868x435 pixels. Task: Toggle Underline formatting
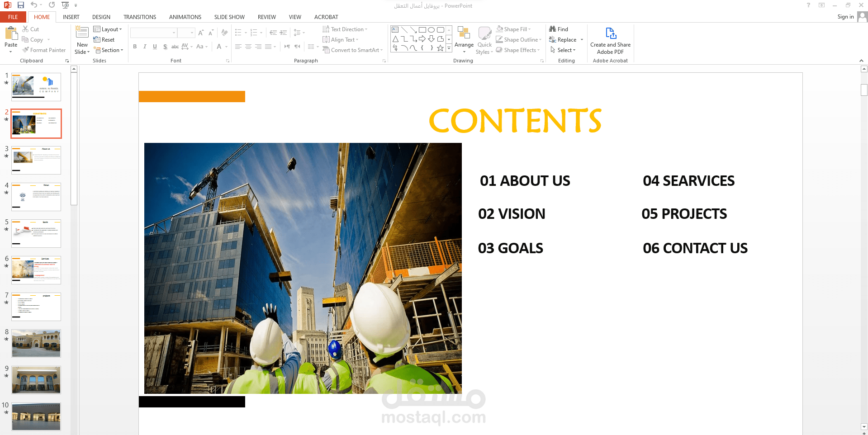[155, 47]
